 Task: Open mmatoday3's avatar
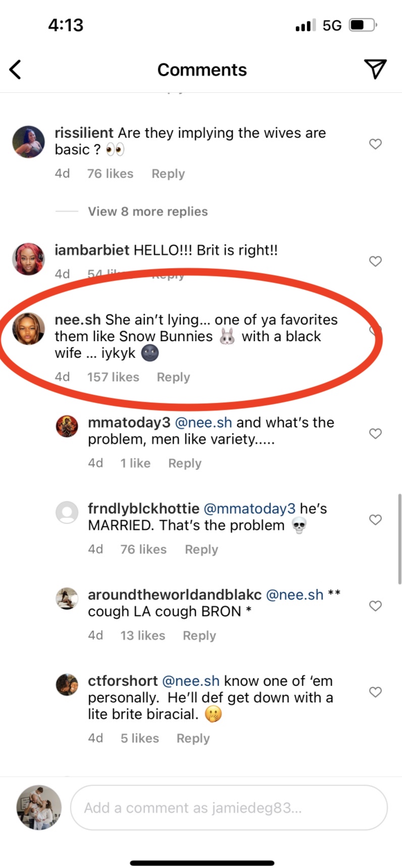click(x=67, y=426)
